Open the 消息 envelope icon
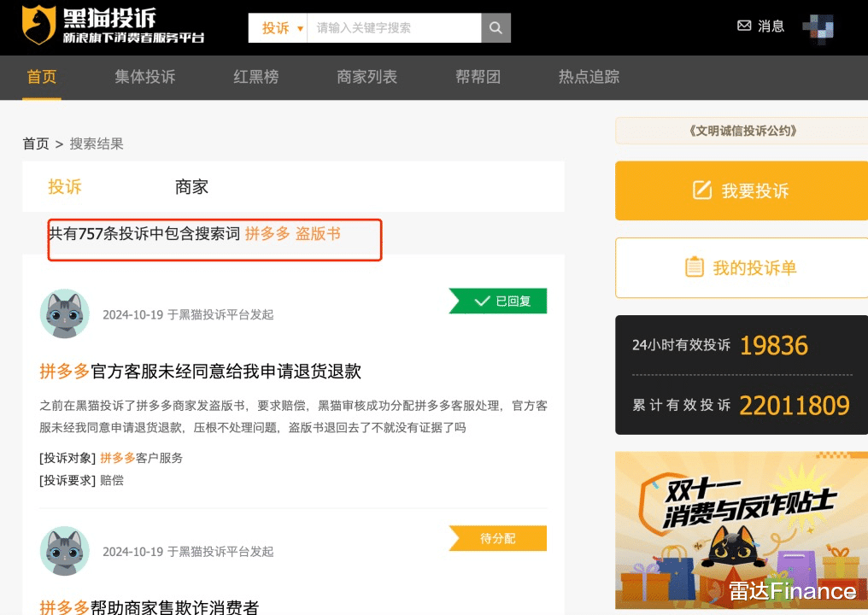 [744, 26]
